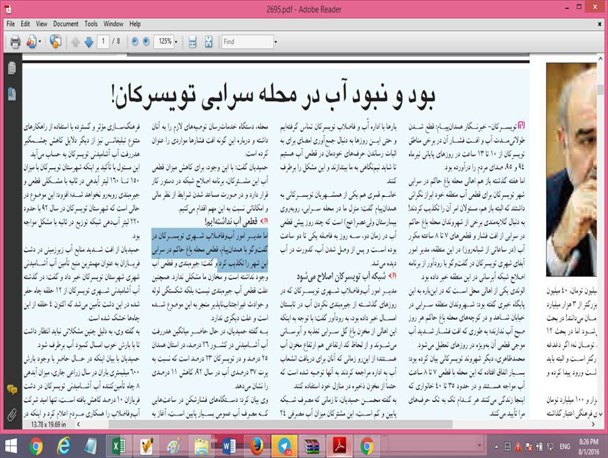
Task: Open the Chrome icon right of Adobe Reader
Action: (x=367, y=446)
